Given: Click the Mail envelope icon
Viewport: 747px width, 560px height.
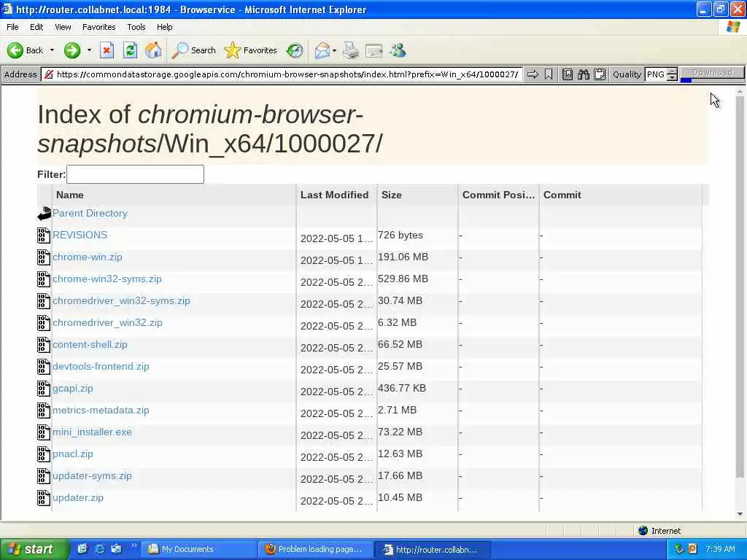Looking at the screenshot, I should [x=322, y=50].
